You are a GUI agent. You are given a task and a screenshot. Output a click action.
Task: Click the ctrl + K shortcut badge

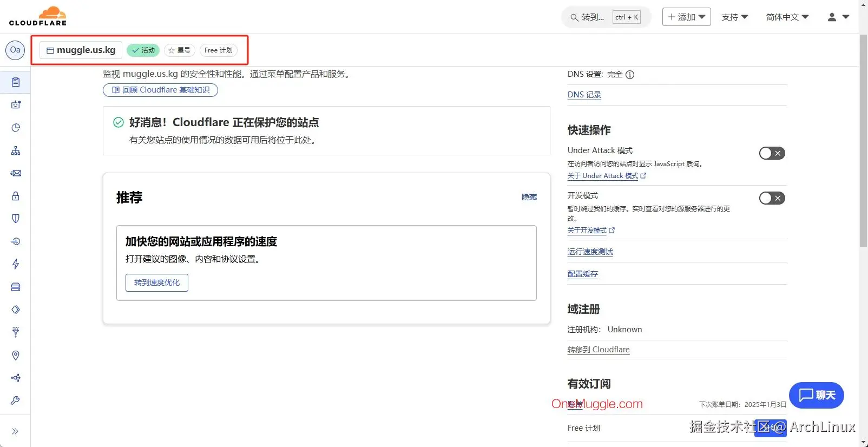click(x=627, y=17)
